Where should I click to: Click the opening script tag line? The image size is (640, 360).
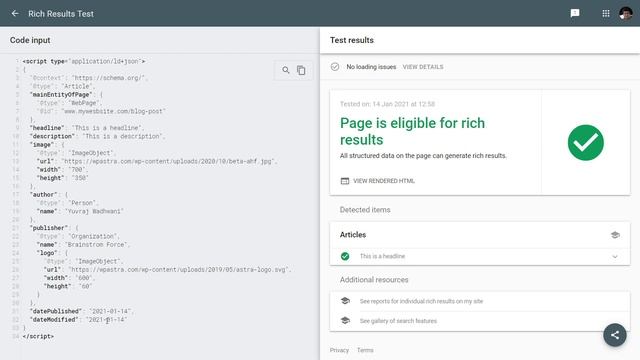pyautogui.click(x=84, y=61)
